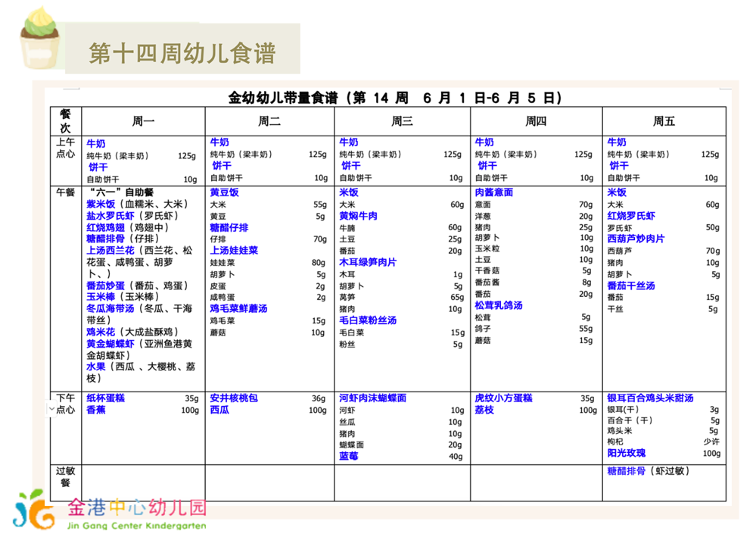Click the 过敏餐 row label

point(66,477)
